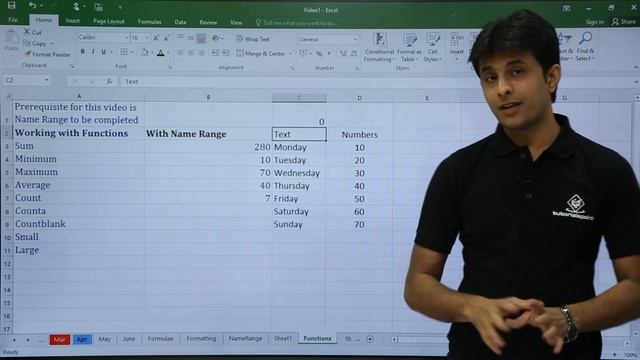Decrease the decimal places
Viewport: 640px width, 360px height.
coord(353,53)
